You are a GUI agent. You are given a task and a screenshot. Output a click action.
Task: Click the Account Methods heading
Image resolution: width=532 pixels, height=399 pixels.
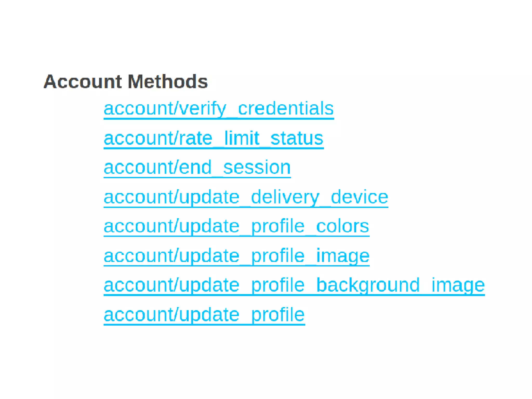[126, 82]
